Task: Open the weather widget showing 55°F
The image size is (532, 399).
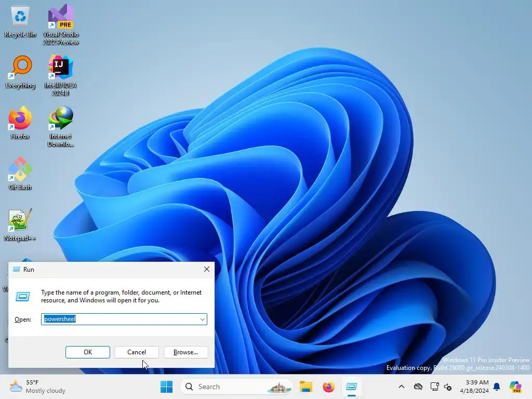Action: [x=37, y=387]
